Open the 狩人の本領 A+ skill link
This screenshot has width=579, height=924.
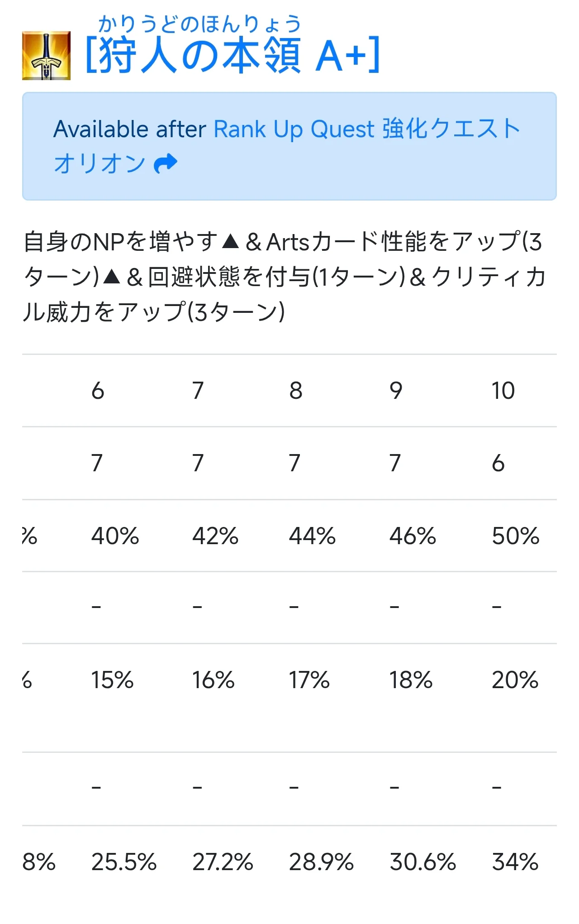(233, 56)
